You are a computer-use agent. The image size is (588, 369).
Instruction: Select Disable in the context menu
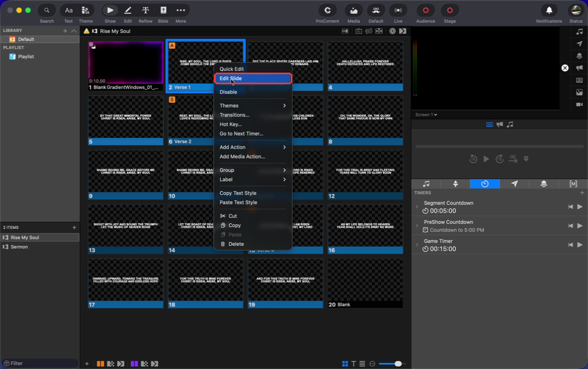[x=253, y=92]
